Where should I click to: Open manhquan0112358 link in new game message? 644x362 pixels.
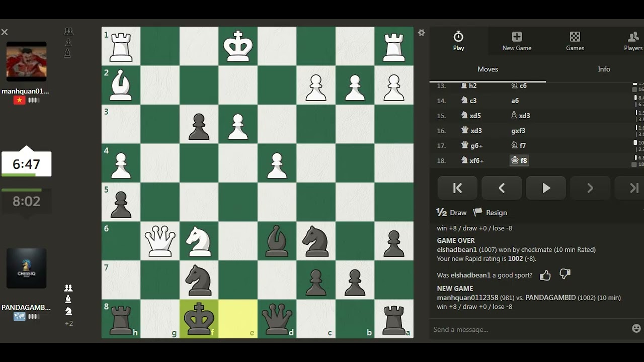(467, 298)
